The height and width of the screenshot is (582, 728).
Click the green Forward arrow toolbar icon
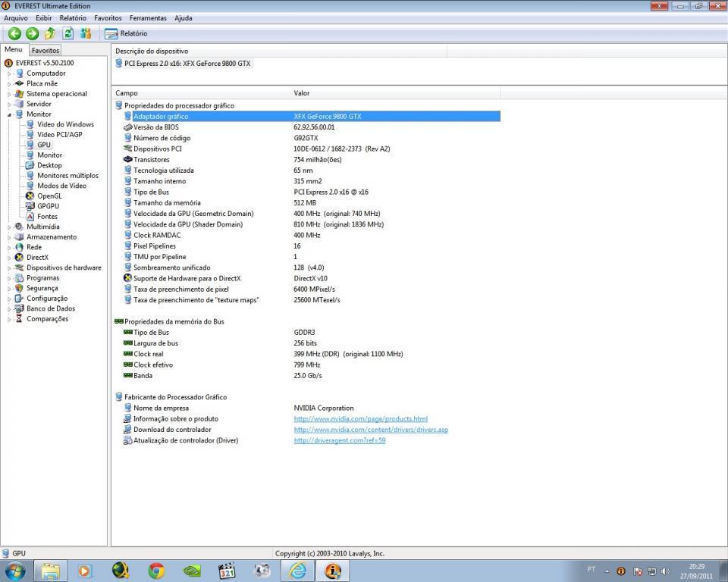[x=32, y=33]
